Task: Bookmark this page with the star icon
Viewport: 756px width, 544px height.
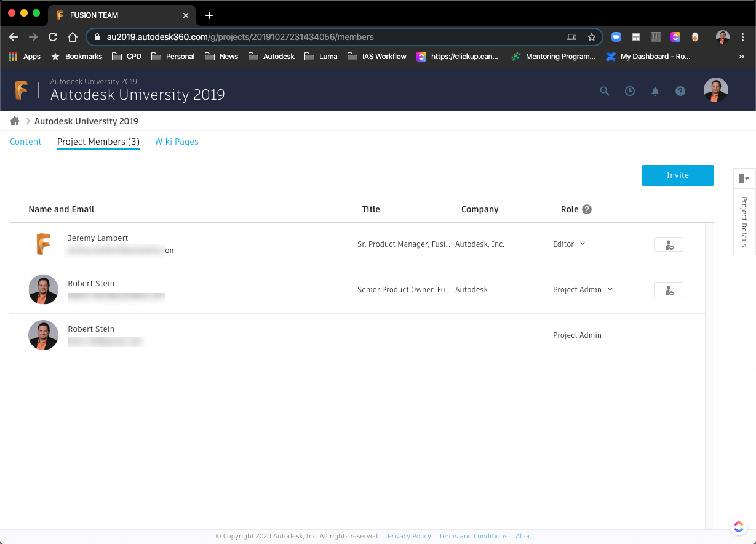Action: pyautogui.click(x=592, y=37)
